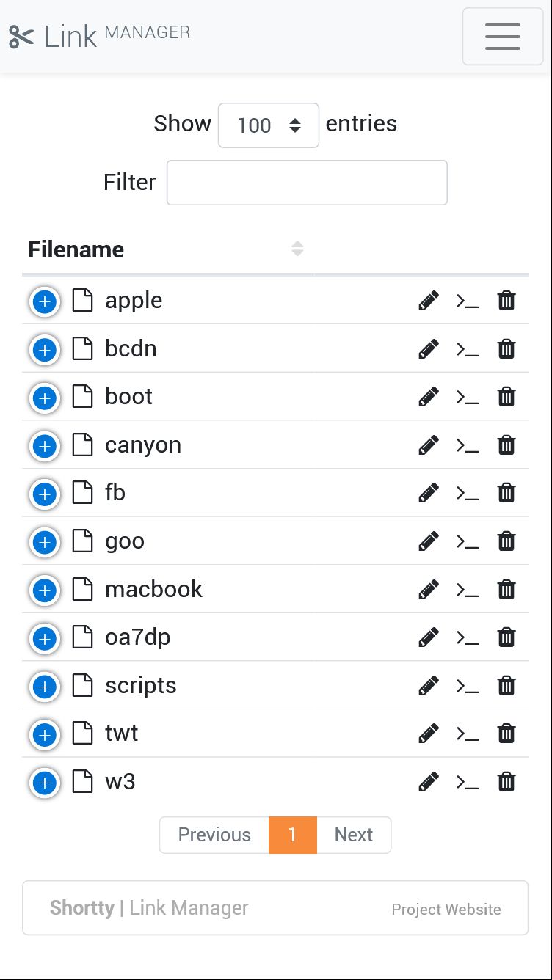Expand the oa7dp row with plus button
Screen dimensions: 552x980
(45, 638)
